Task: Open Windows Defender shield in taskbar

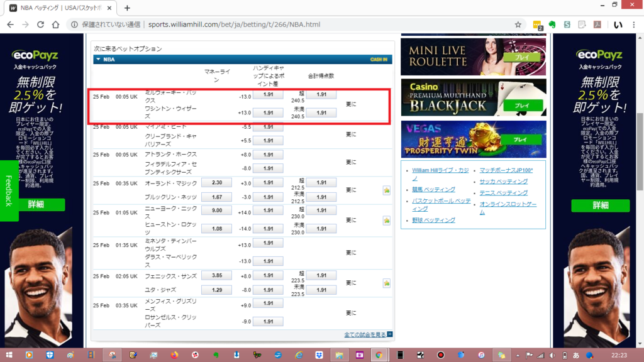Action: (x=50, y=355)
